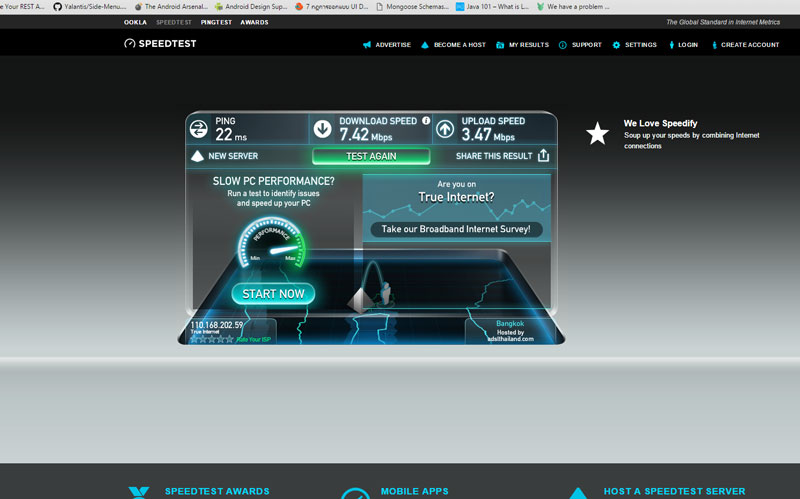Click the Become a Host triangle icon
This screenshot has height=499, width=800.
click(424, 45)
